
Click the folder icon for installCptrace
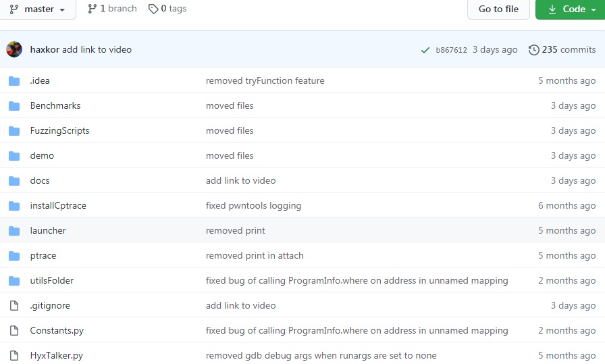click(x=14, y=206)
